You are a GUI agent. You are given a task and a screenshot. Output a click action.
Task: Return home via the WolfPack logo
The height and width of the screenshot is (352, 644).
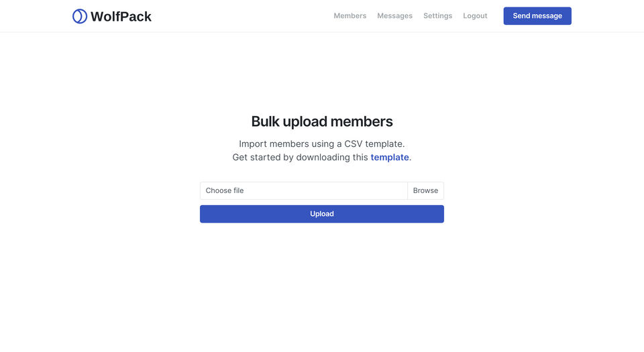112,16
